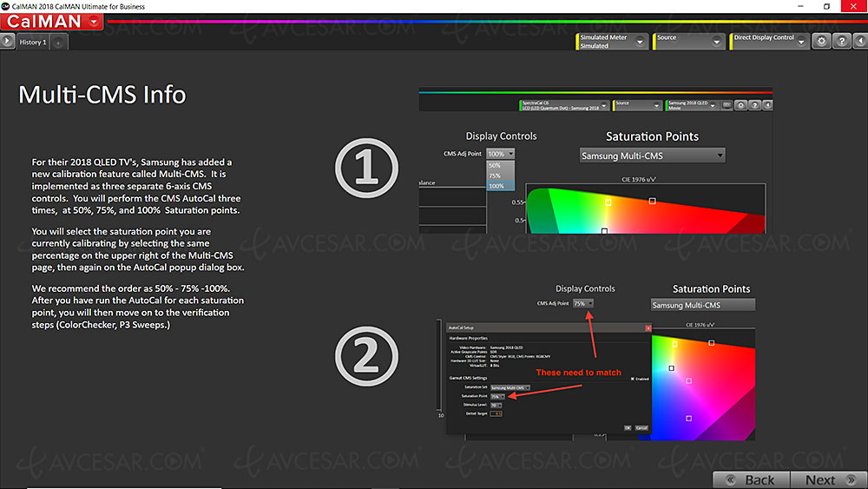This screenshot has width=868, height=489.
Task: Close the AutoCal Setup dialog with red X
Action: tap(648, 327)
